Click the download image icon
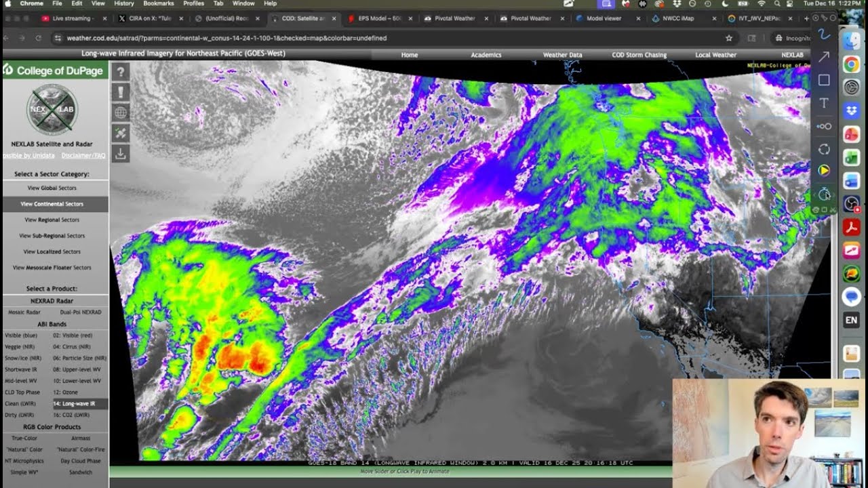868x488 pixels. 120,153
